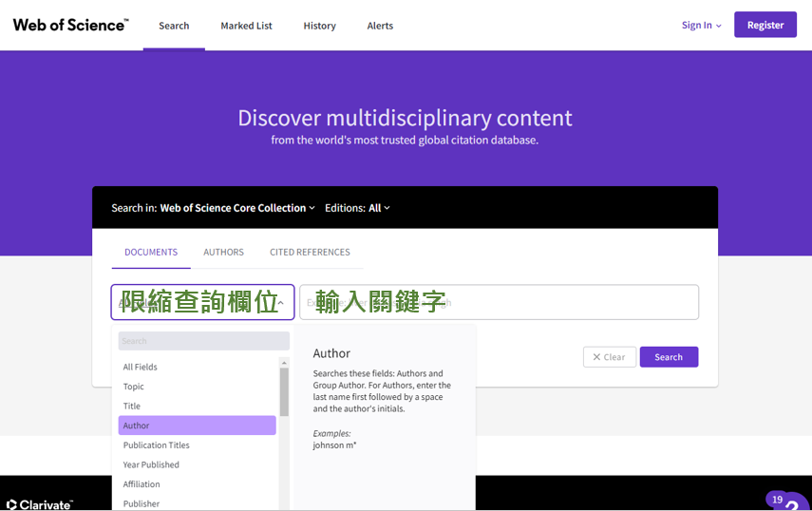Switch to the CITED REFERENCES tab
This screenshot has width=812, height=511.
tap(310, 252)
